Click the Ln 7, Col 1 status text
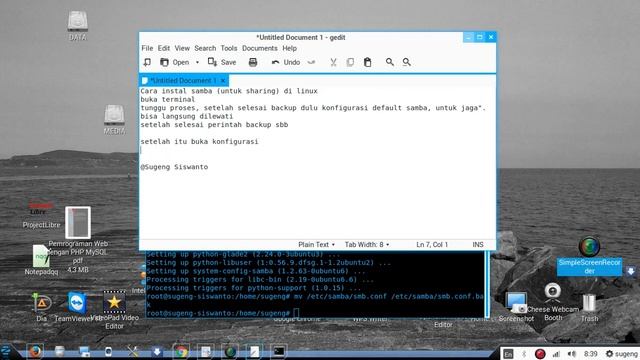The height and width of the screenshot is (360, 640). [x=432, y=244]
